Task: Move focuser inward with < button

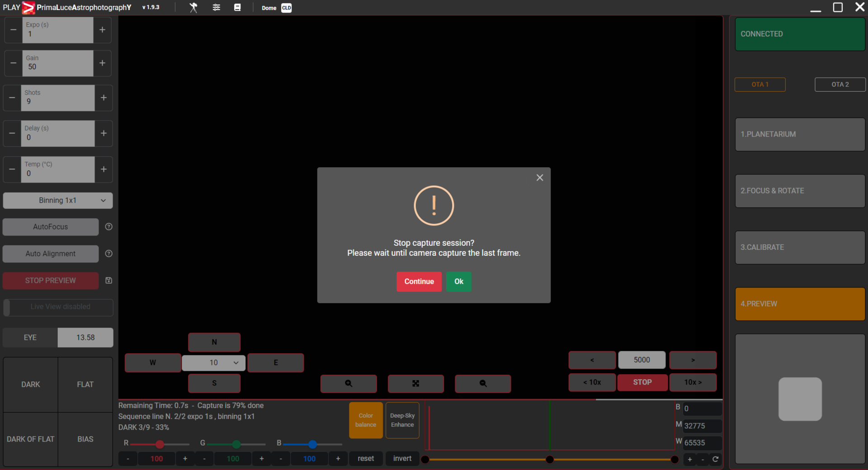Action: (592, 360)
